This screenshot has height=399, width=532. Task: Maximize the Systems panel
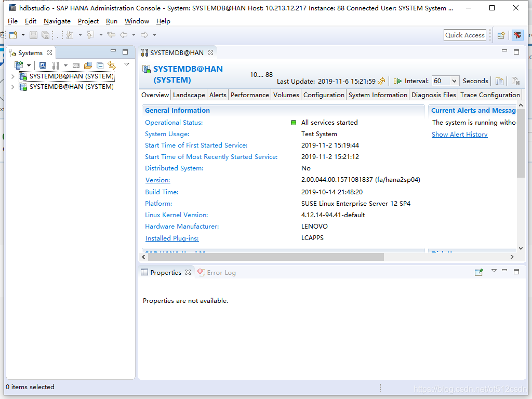pos(125,52)
